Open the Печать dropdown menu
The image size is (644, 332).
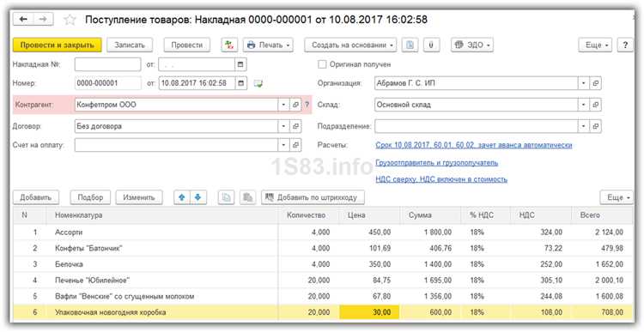coord(268,45)
